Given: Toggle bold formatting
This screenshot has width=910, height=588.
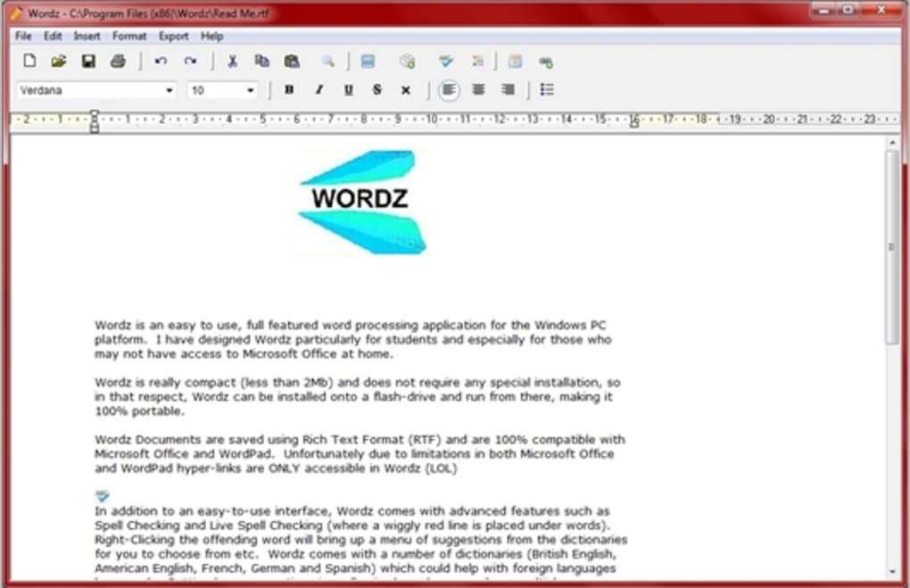Looking at the screenshot, I should point(289,90).
